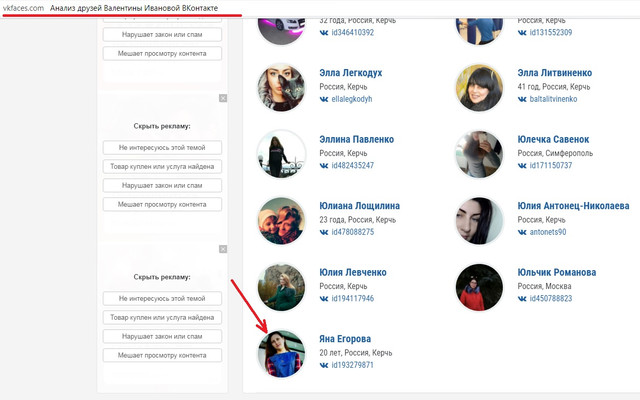Screen dimensions: 640x400
Task: Click topmost "Нарушает закон или спам" button
Action: tap(162, 35)
